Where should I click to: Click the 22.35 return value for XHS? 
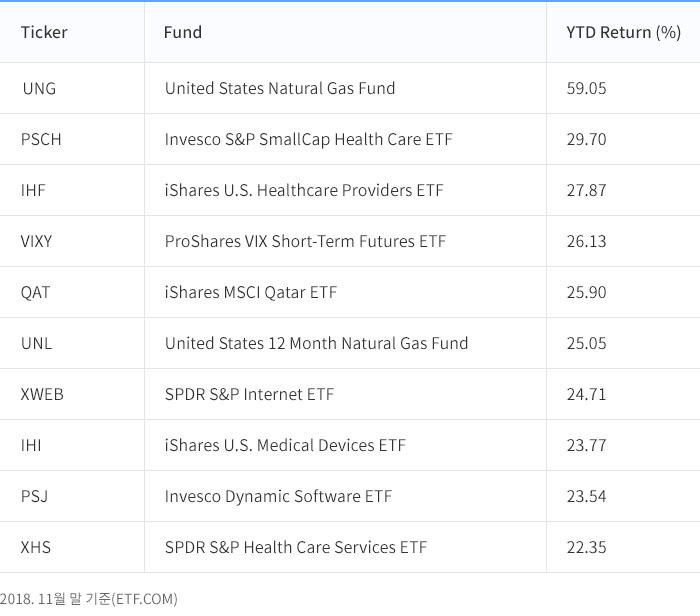pyautogui.click(x=586, y=547)
